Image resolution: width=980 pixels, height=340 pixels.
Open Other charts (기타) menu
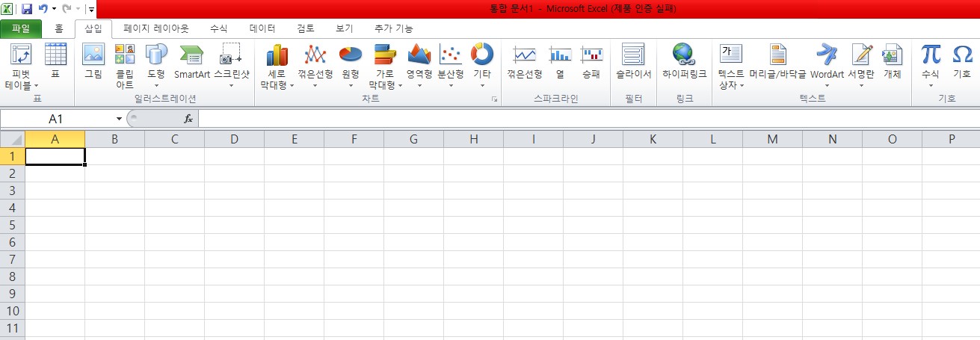point(482,67)
